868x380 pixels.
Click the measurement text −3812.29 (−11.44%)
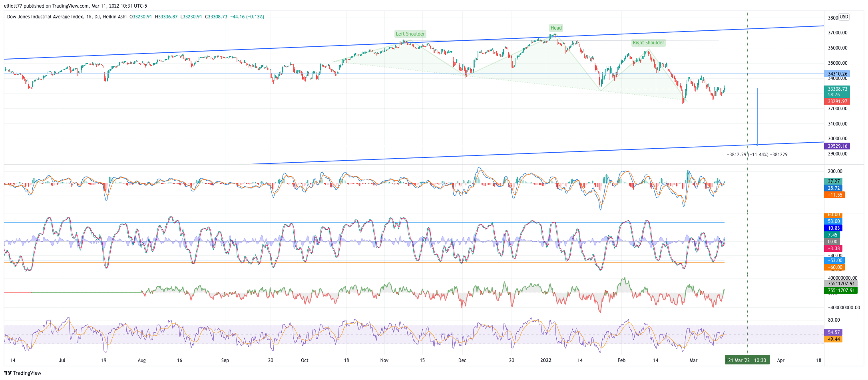[748, 155]
